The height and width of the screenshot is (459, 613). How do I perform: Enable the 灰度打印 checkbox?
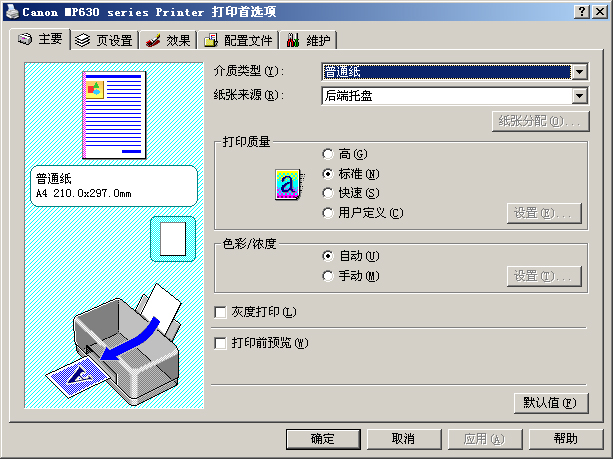coord(220,312)
